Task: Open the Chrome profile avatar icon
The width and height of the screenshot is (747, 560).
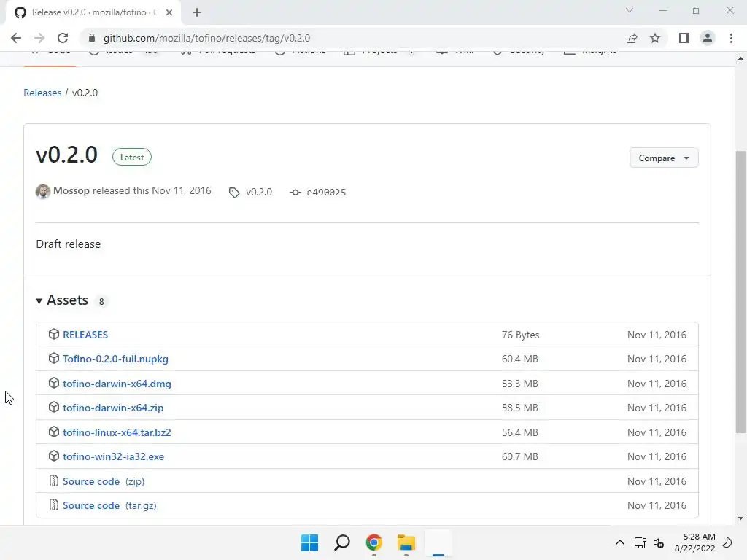Action: coord(708,38)
